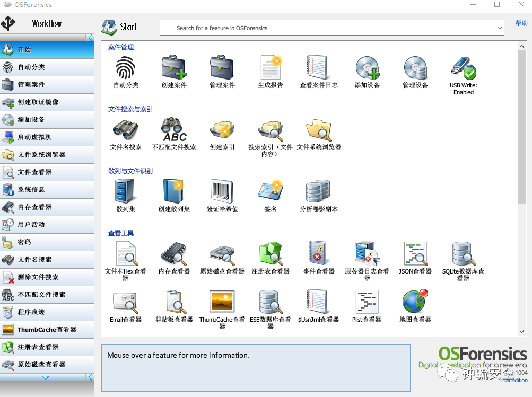Open 创建取证镜像 from the sidebar
The height and width of the screenshot is (397, 532).
pyautogui.click(x=47, y=102)
